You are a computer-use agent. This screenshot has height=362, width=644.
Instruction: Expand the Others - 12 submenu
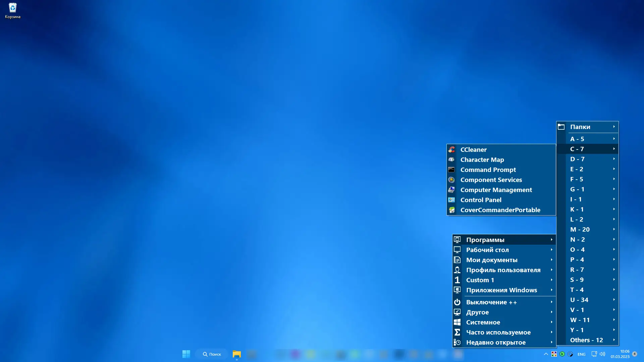coord(587,340)
